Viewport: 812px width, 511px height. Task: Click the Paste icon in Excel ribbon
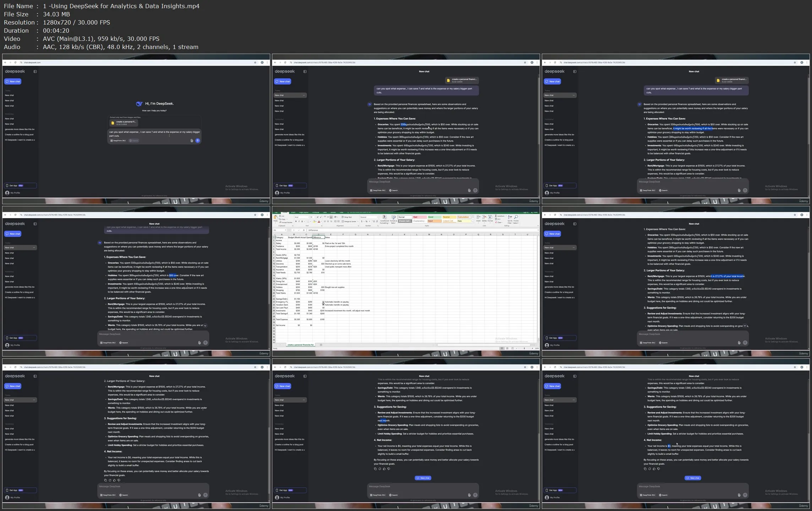click(276, 217)
